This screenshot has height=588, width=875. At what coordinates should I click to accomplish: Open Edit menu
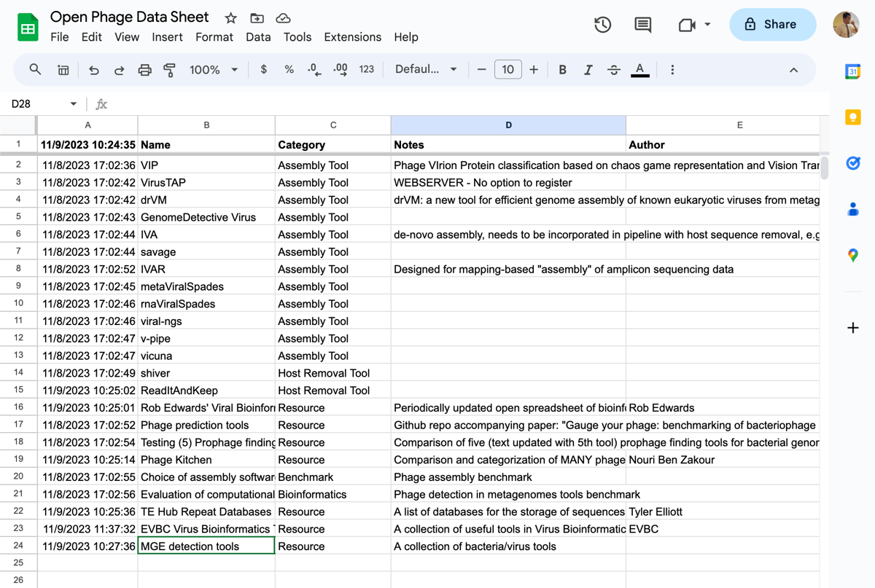click(x=92, y=37)
